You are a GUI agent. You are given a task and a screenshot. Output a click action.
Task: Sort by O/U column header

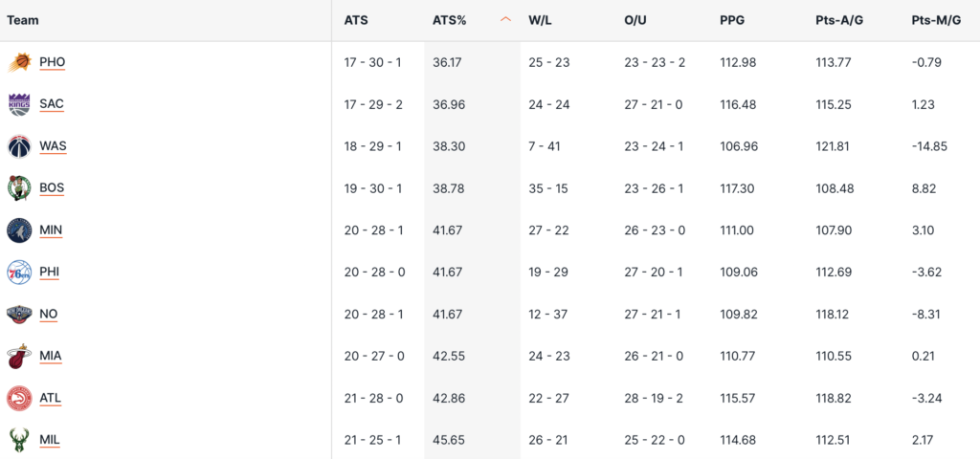[x=636, y=20]
